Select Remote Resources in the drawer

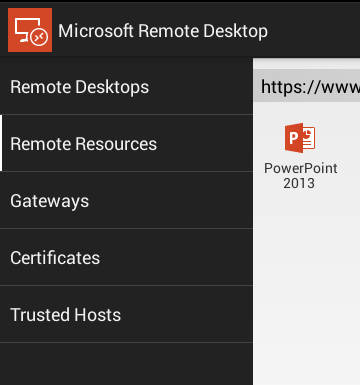pos(126,143)
